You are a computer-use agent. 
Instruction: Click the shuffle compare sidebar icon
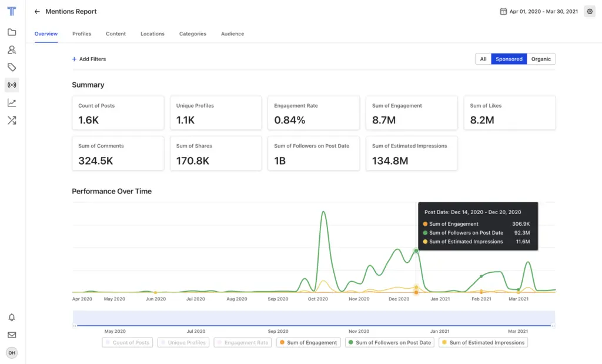(12, 121)
